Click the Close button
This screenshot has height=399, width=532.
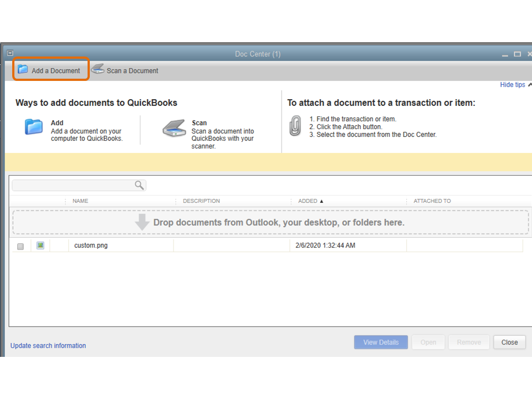pos(509,342)
